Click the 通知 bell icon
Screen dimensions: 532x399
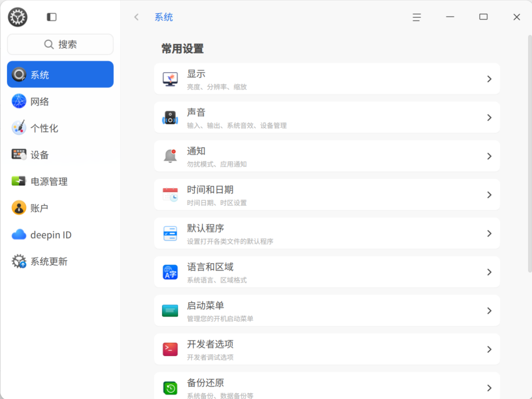[x=170, y=156]
